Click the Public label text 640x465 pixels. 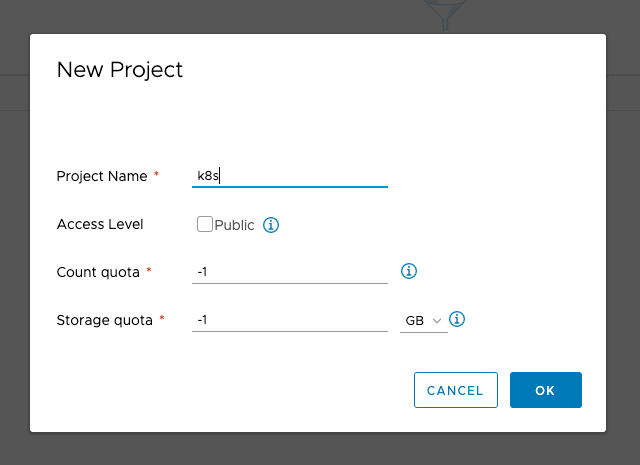coord(235,225)
